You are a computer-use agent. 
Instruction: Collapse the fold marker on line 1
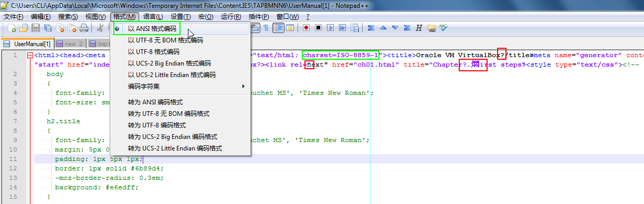click(x=30, y=56)
